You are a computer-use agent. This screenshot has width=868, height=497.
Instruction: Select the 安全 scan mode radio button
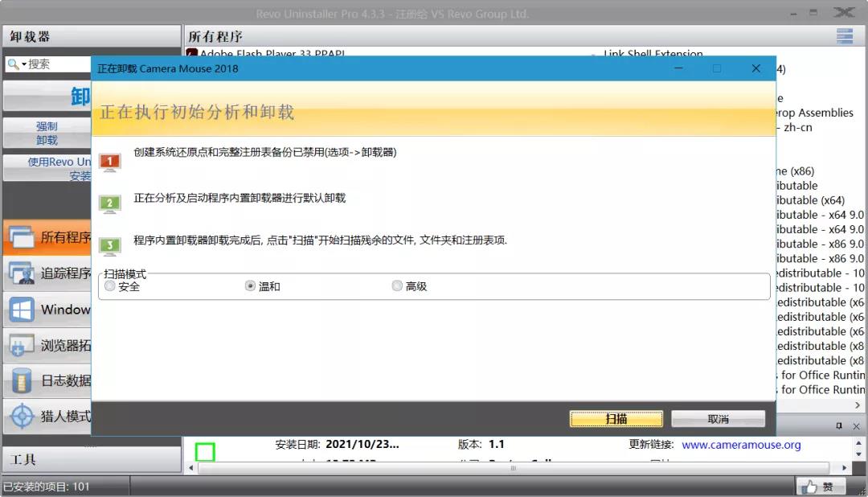(x=109, y=286)
